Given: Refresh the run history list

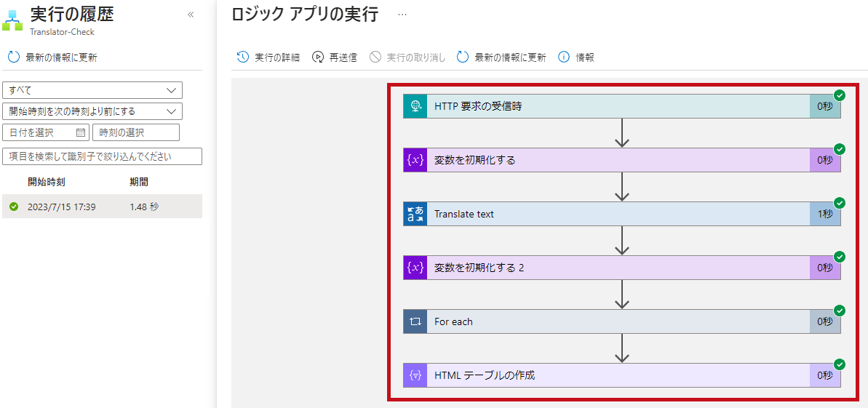Looking at the screenshot, I should (52, 57).
